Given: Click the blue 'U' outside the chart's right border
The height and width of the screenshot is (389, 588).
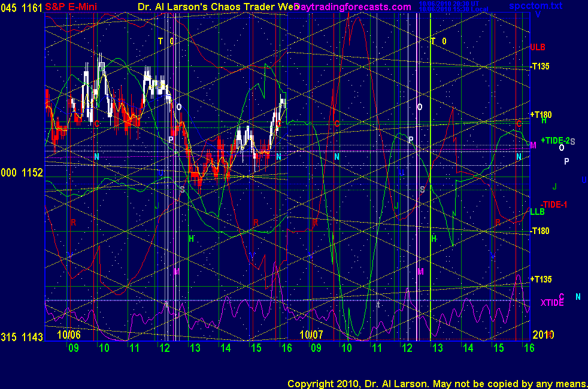Looking at the screenshot, I should 584,180.
